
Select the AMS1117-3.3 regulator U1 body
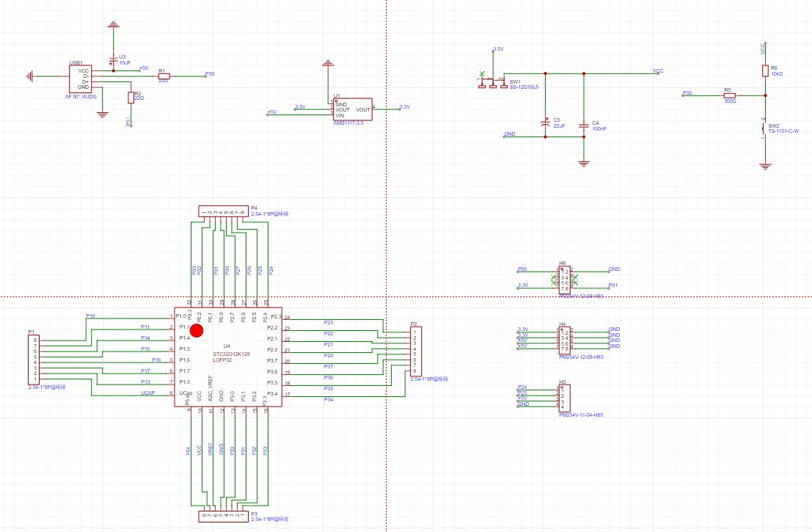353,109
